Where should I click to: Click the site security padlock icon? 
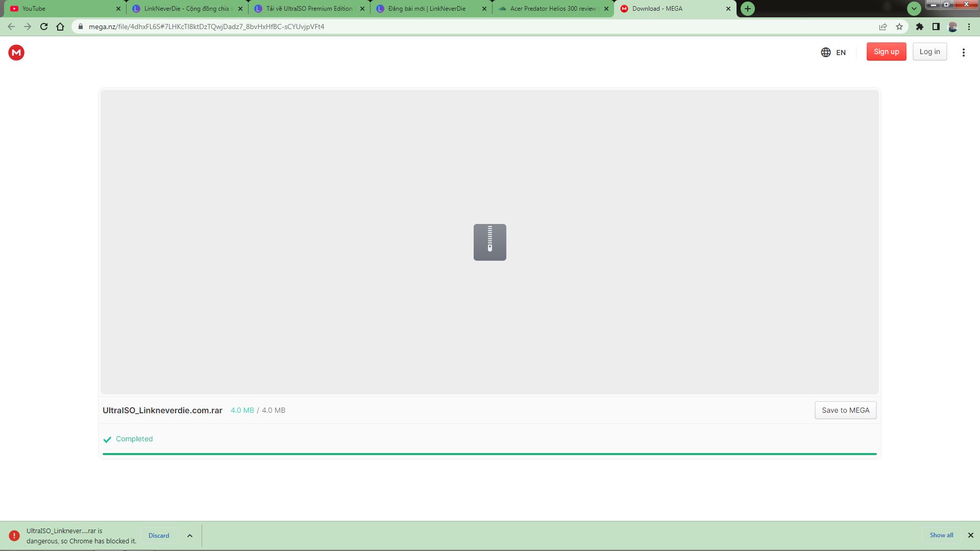pos(80,27)
